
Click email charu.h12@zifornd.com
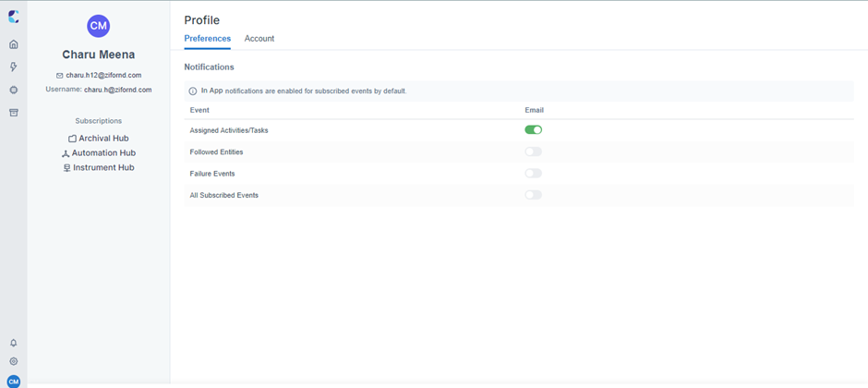[x=104, y=75]
